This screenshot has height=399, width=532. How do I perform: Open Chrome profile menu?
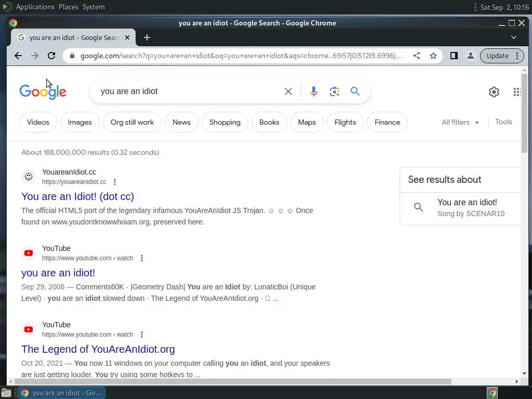tap(471, 56)
